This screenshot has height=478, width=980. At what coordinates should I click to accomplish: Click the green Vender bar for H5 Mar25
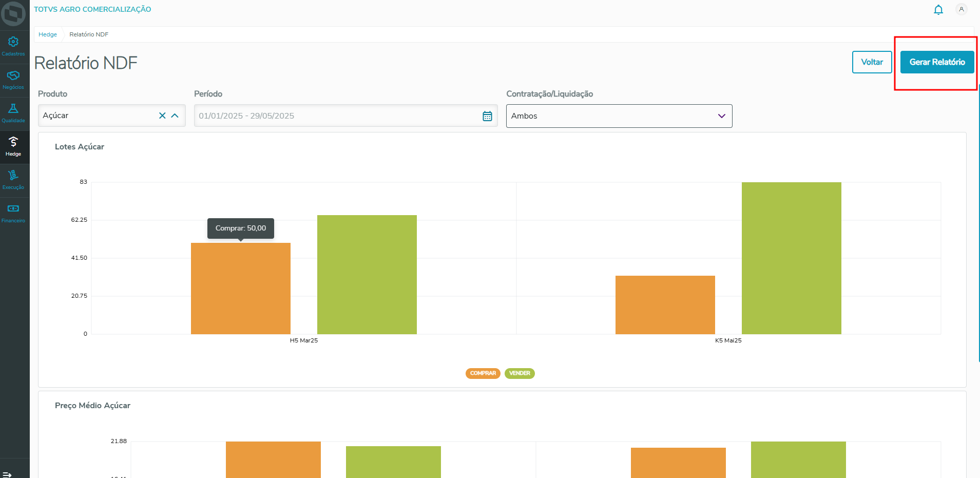tap(367, 275)
